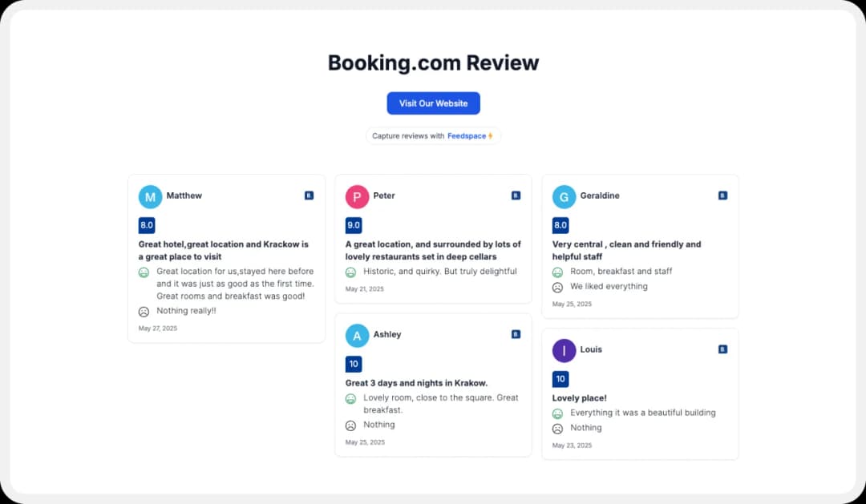Click the Booking.com logo on Peter's card
Image resolution: width=866 pixels, height=504 pixels.
pyautogui.click(x=514, y=195)
